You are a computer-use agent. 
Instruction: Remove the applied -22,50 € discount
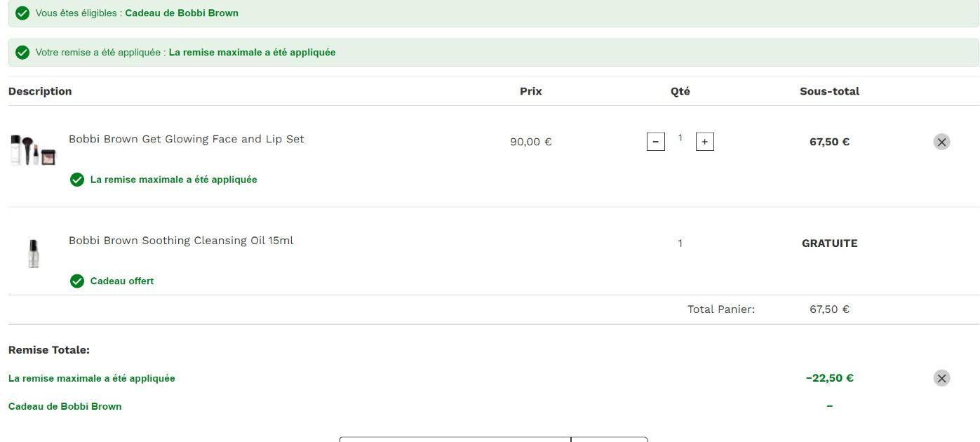click(x=941, y=378)
